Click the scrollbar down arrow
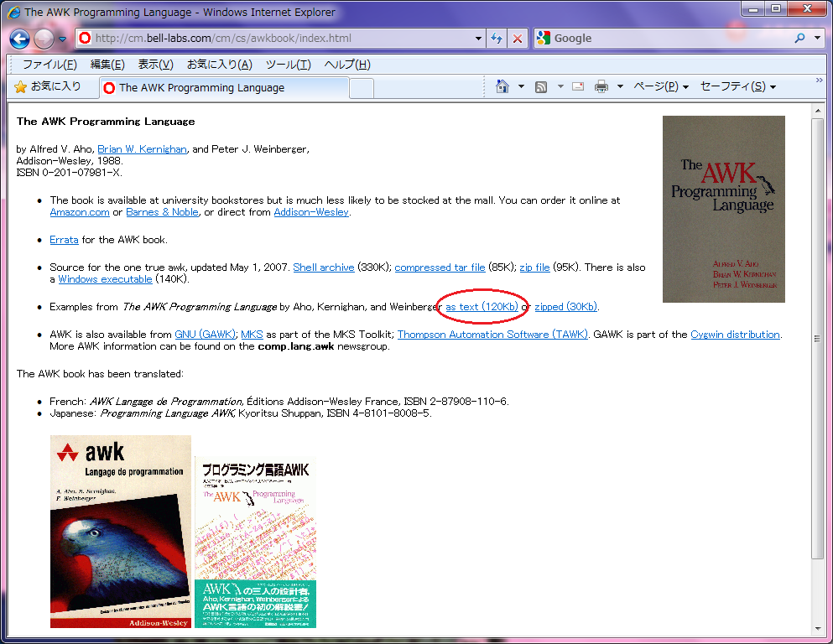 coord(817,629)
